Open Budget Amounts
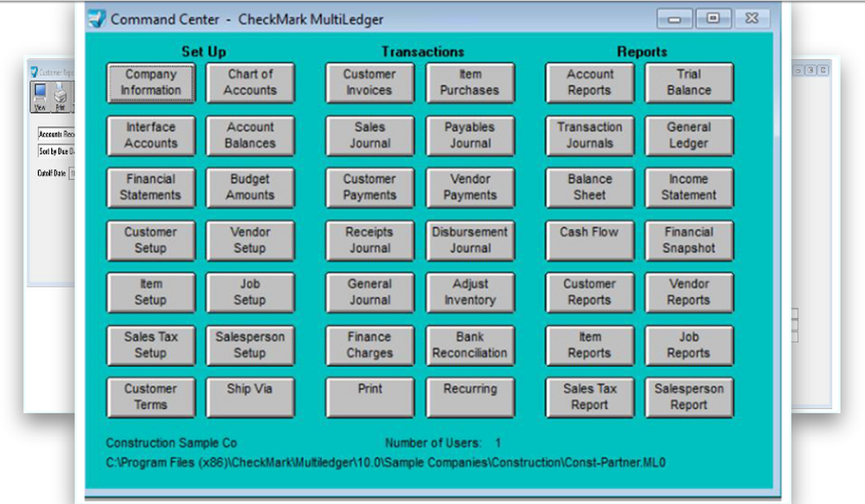This screenshot has width=865, height=504. (x=250, y=188)
